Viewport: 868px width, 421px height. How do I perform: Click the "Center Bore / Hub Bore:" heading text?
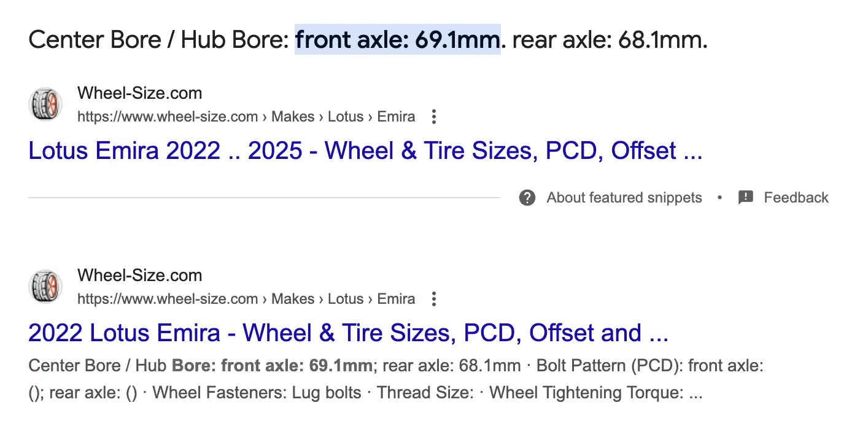[158, 40]
